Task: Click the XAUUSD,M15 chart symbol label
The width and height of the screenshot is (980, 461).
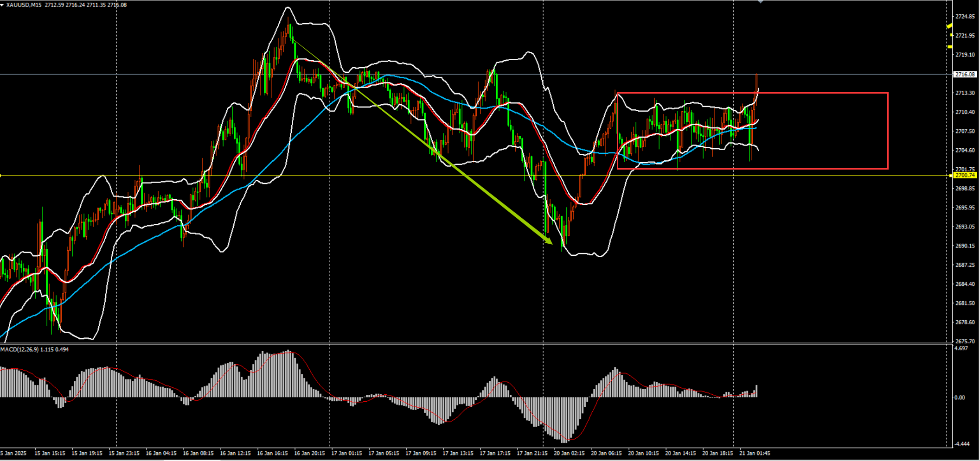Action: click(x=25, y=5)
